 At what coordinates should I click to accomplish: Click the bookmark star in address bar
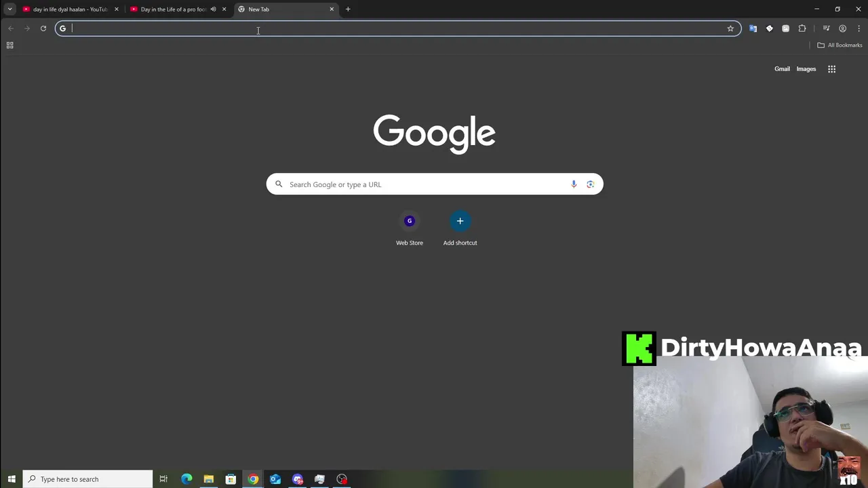730,28
